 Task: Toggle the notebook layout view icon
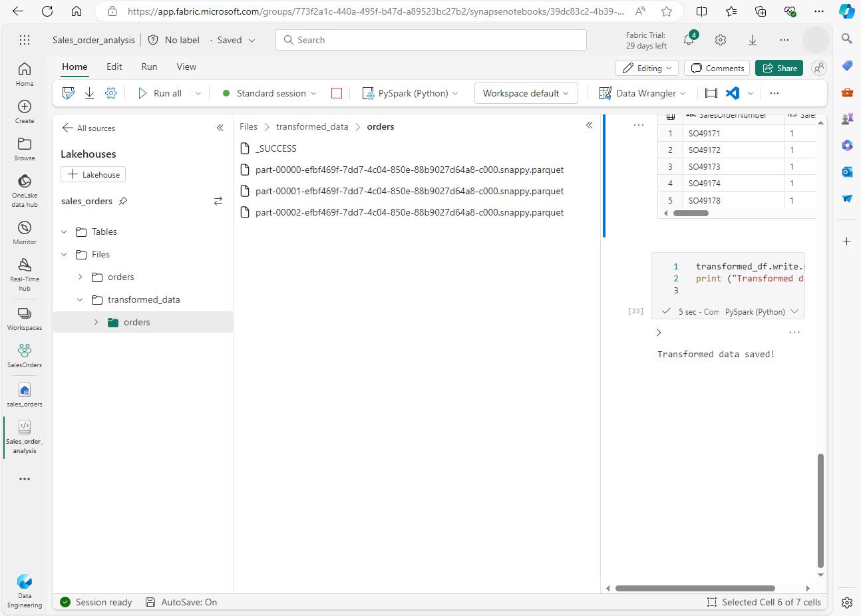click(x=711, y=93)
